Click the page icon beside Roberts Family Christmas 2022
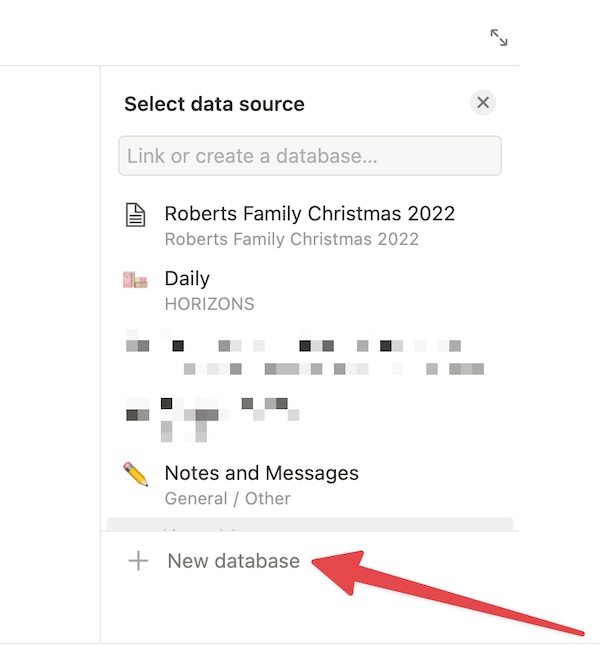Image resolution: width=600 pixels, height=663 pixels. [135, 215]
